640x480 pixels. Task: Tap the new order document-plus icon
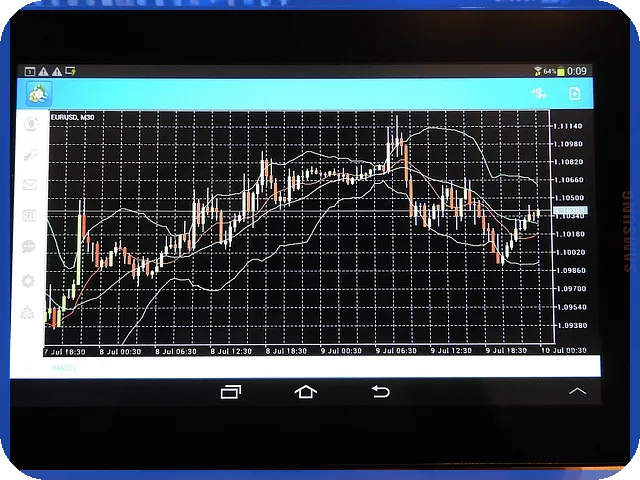(x=574, y=93)
